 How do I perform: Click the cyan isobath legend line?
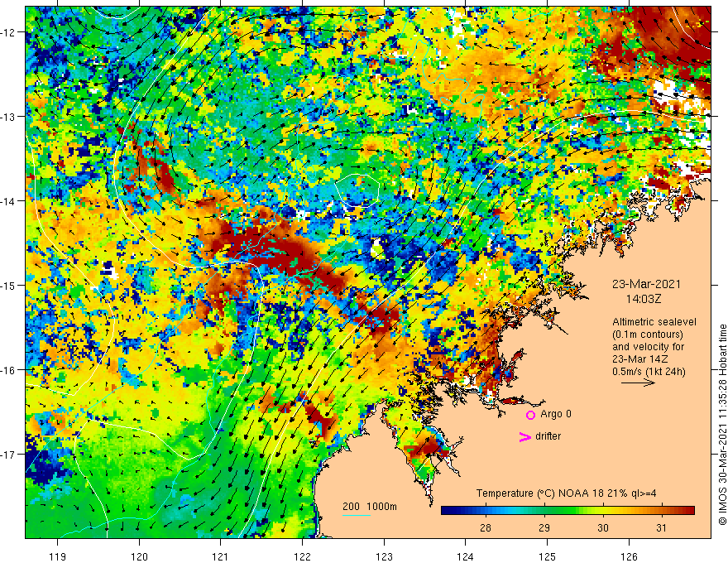click(356, 515)
